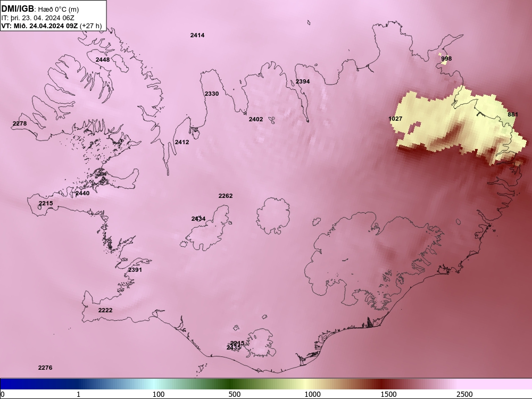Click the 2330 station value
The height and width of the screenshot is (399, 532).
(212, 94)
